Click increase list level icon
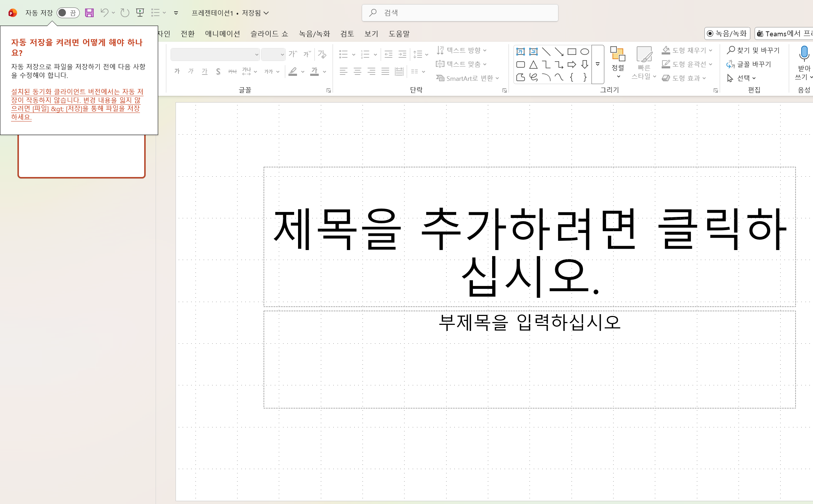This screenshot has width=813, height=504. [x=402, y=54]
